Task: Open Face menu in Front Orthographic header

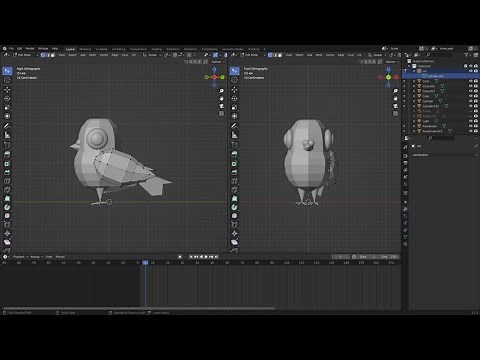Action: point(351,55)
